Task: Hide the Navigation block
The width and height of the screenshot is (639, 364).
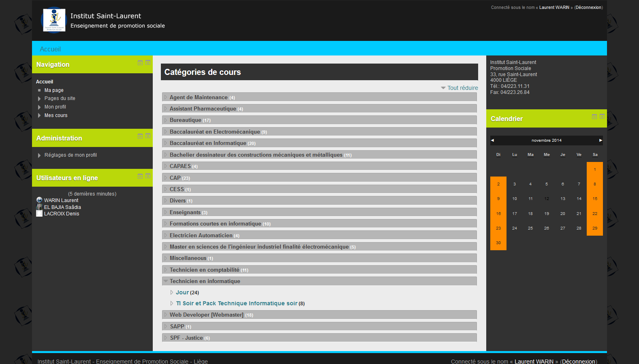Action: coord(140,63)
